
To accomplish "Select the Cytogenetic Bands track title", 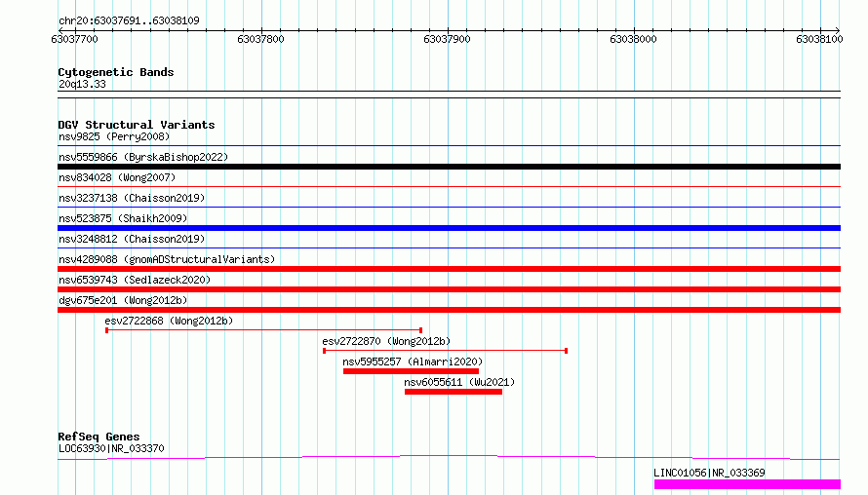I will 116,72.
